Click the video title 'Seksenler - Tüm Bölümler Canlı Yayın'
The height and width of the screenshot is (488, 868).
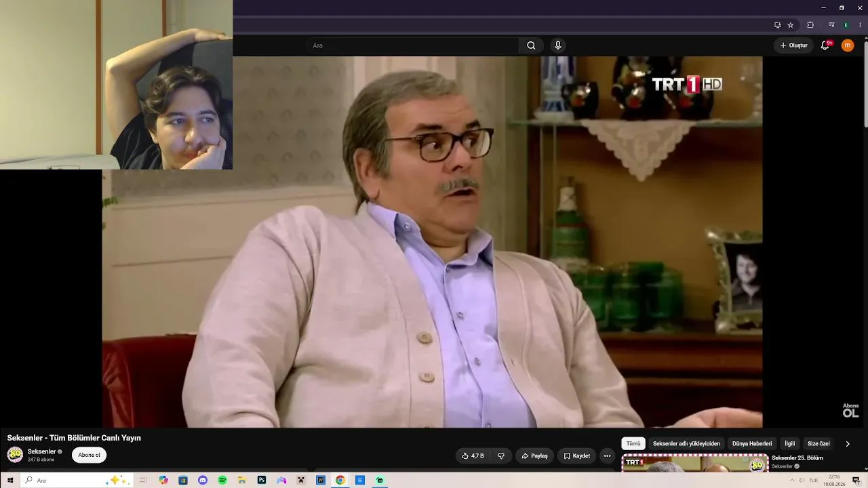point(74,438)
